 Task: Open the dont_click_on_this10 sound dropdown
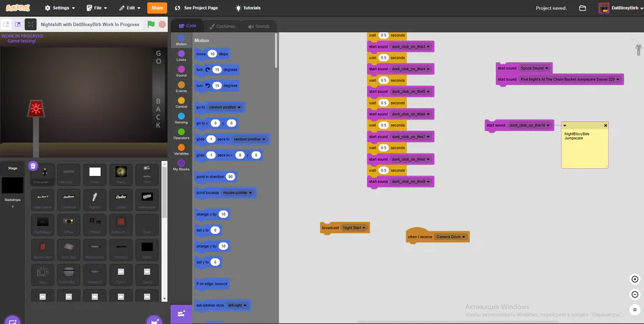click(530, 125)
